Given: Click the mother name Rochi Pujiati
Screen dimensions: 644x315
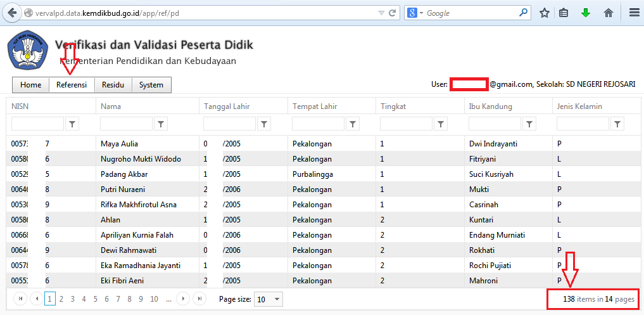Looking at the screenshot, I should pos(490,266).
